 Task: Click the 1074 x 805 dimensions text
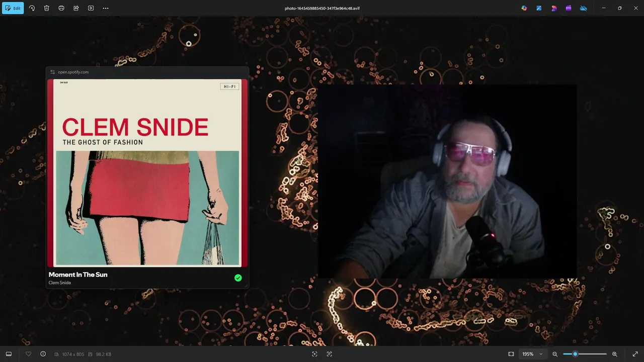[73, 354]
